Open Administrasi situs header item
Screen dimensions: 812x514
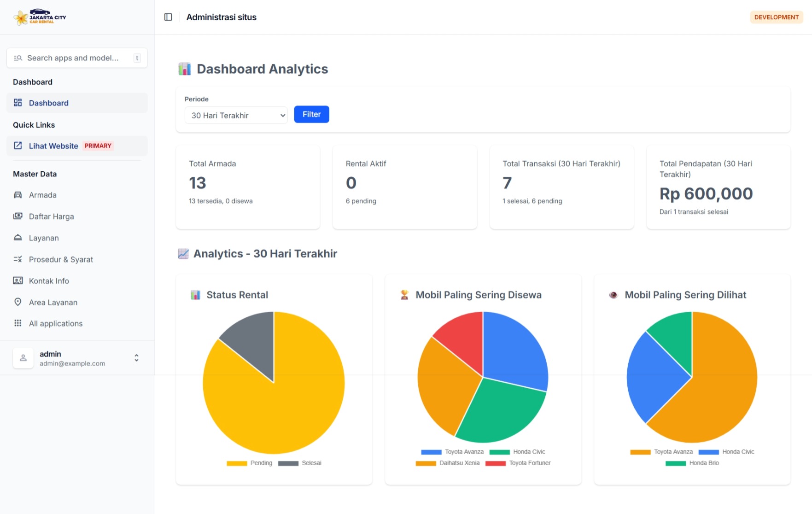222,17
